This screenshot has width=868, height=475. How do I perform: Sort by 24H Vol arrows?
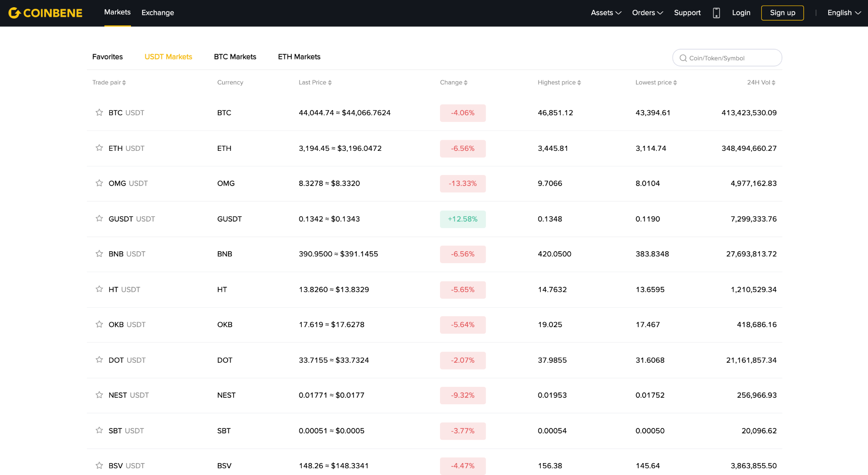773,83
